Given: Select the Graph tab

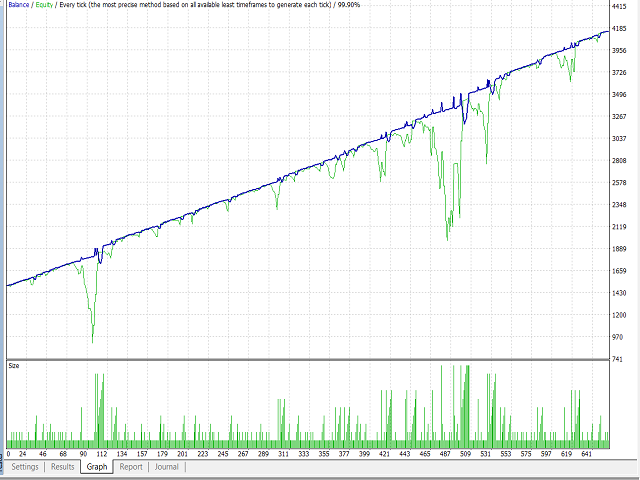Looking at the screenshot, I should tap(97, 467).
